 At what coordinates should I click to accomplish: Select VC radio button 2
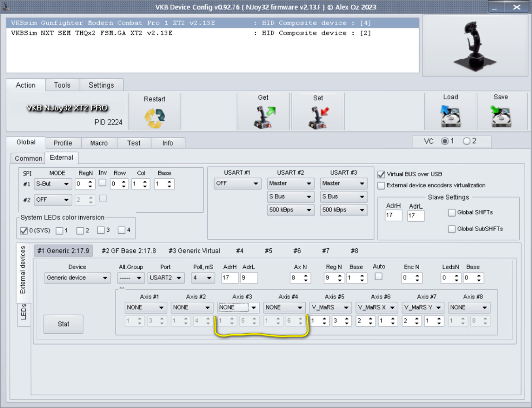tap(467, 141)
